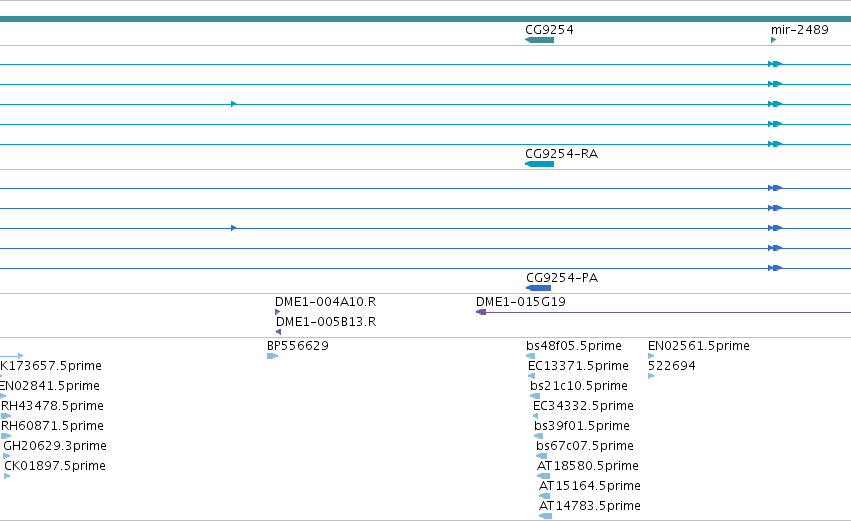Click the EC13371.5prime label
The image size is (851, 521).
tap(579, 366)
